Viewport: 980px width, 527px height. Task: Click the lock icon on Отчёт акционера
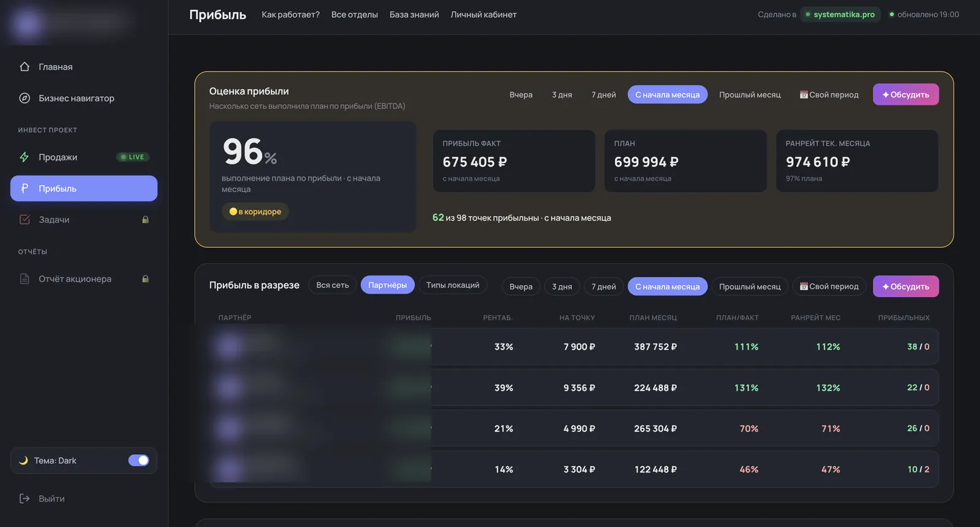click(145, 278)
